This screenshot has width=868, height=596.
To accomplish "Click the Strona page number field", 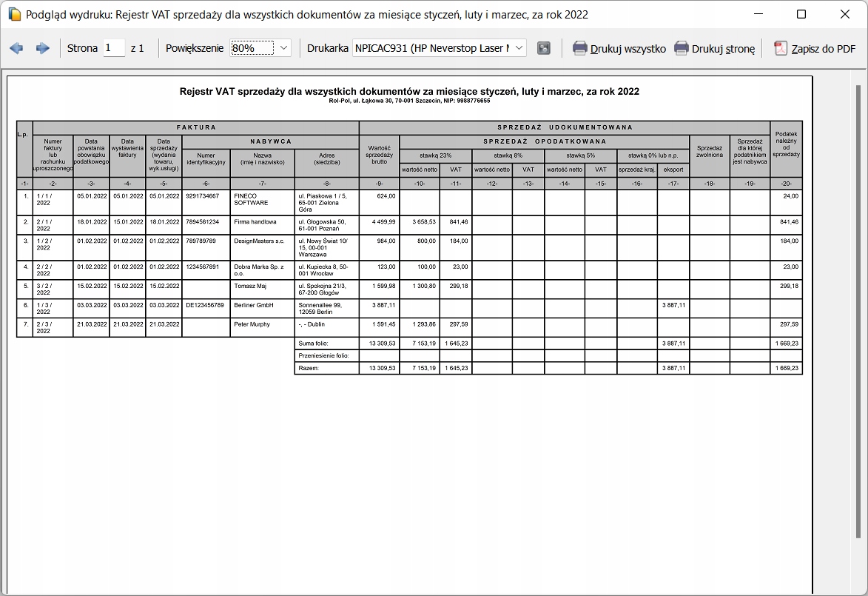I will click(x=113, y=48).
